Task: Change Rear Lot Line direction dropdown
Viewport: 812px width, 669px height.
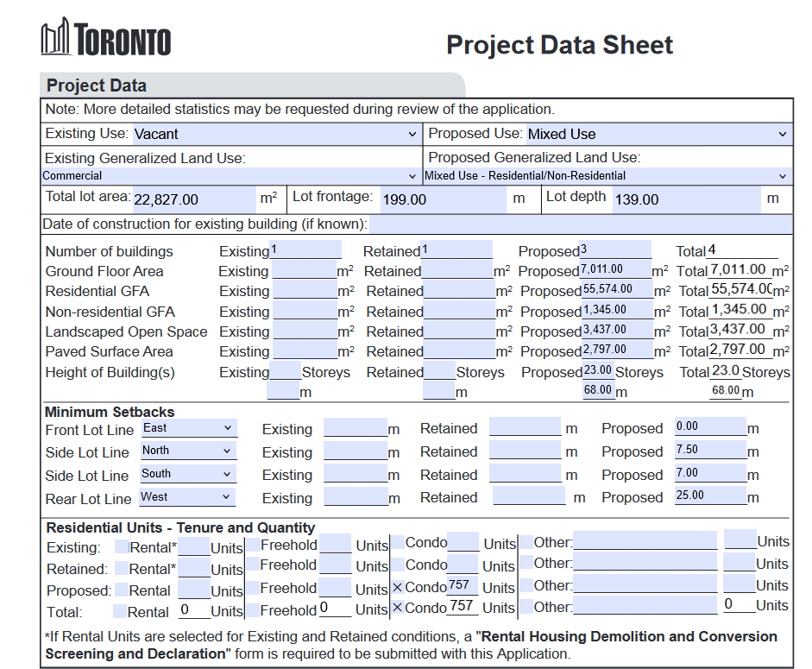Action: (x=188, y=497)
